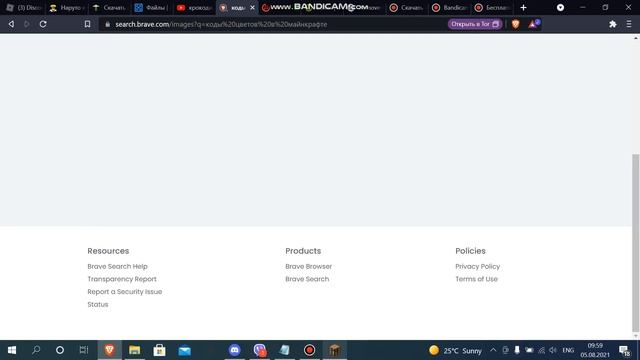Screen dimensions: 640x360
Task: Open Brave Rewards triangle icon
Action: pos(533,24)
